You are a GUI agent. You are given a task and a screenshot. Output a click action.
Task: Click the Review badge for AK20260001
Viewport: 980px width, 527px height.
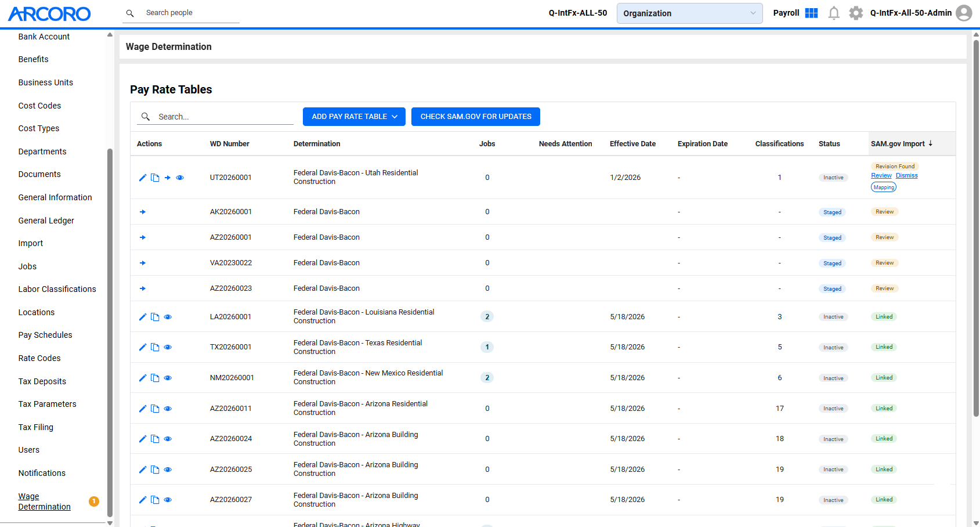tap(884, 212)
